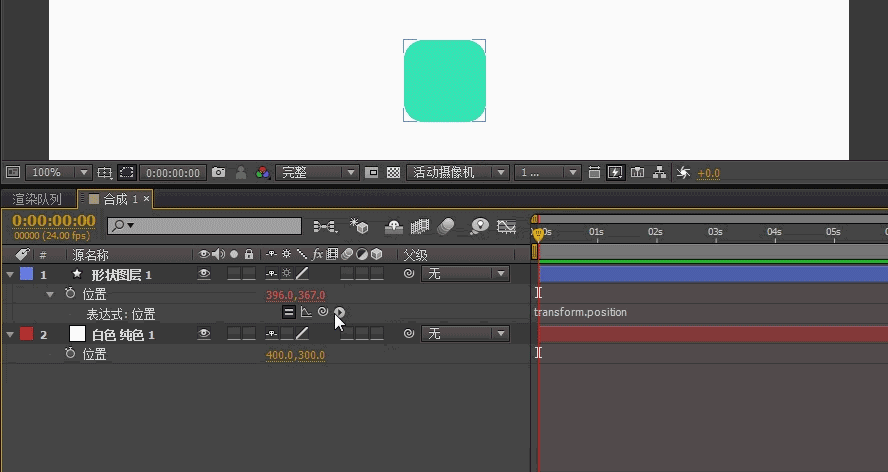This screenshot has height=472, width=888.
Task: Open the Graph Editor icon
Action: click(506, 227)
